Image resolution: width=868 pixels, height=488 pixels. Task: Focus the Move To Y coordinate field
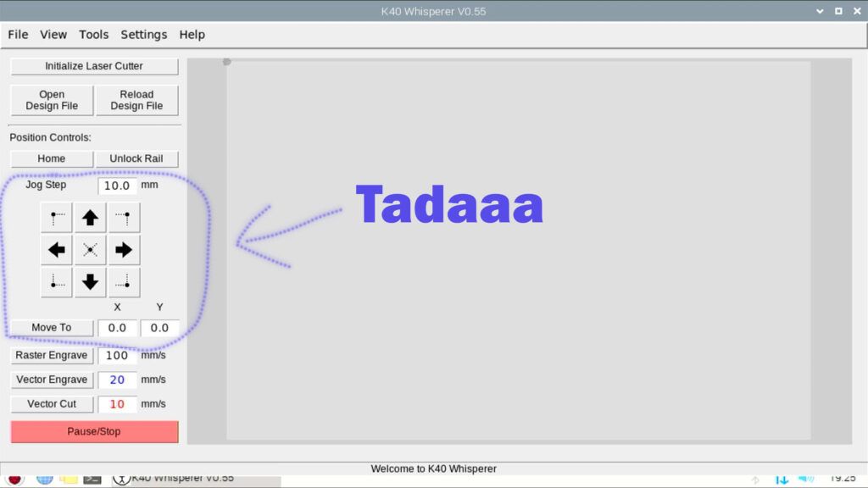click(159, 328)
